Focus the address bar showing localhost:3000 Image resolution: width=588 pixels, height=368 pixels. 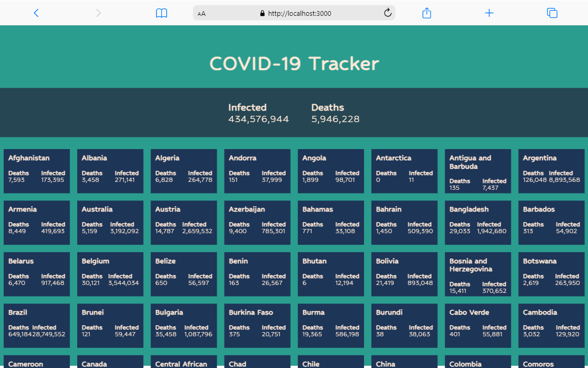click(294, 13)
